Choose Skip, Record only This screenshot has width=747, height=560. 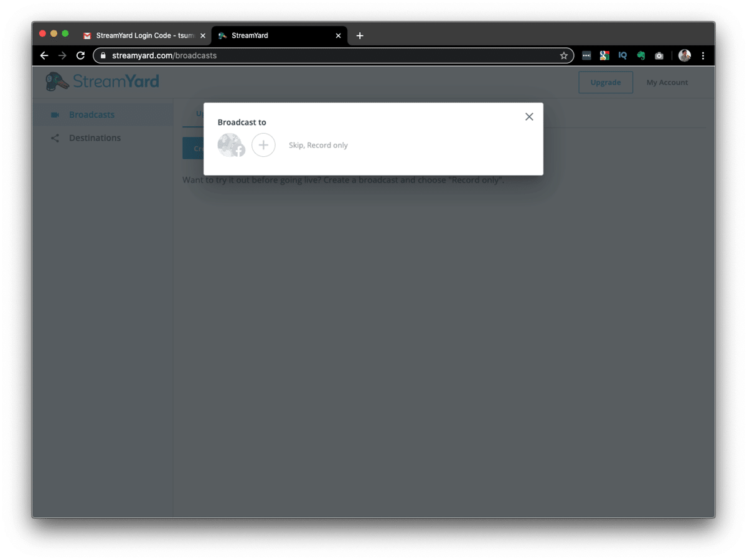318,145
